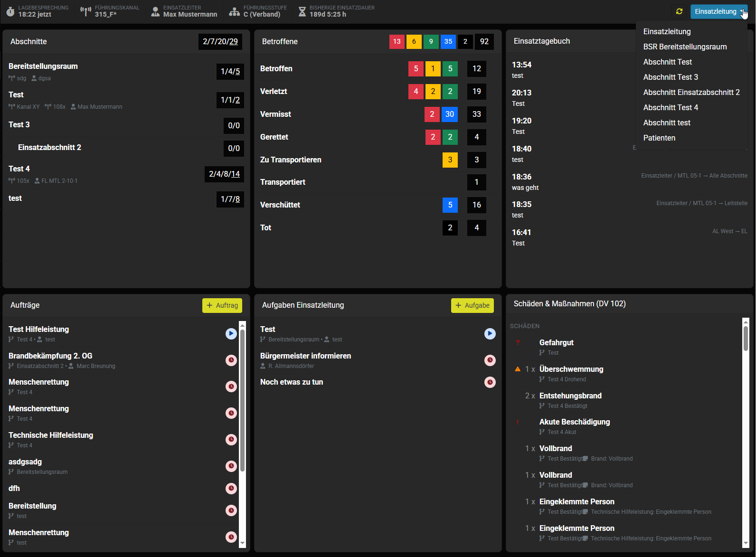Click blue 30 badge in Vermisst row

pyautogui.click(x=450, y=114)
